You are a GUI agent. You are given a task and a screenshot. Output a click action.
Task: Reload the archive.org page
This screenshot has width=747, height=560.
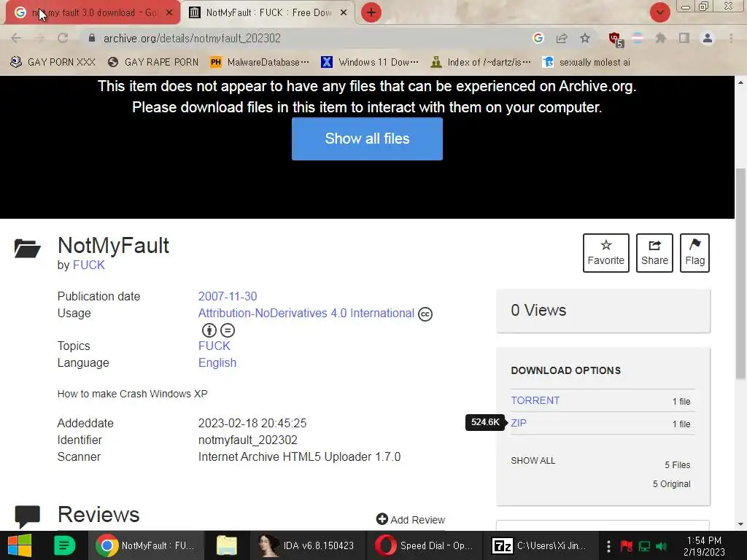point(63,38)
